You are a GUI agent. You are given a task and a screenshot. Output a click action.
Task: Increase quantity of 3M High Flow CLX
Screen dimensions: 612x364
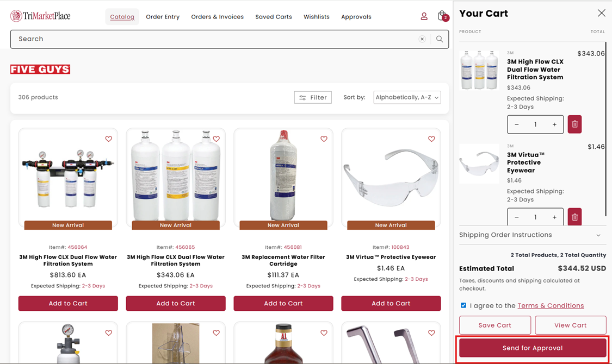(x=554, y=124)
